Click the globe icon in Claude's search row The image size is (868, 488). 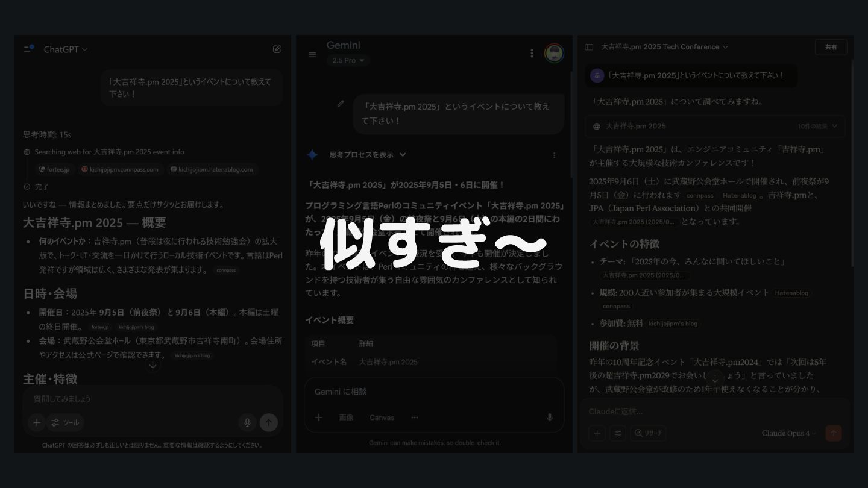(597, 127)
